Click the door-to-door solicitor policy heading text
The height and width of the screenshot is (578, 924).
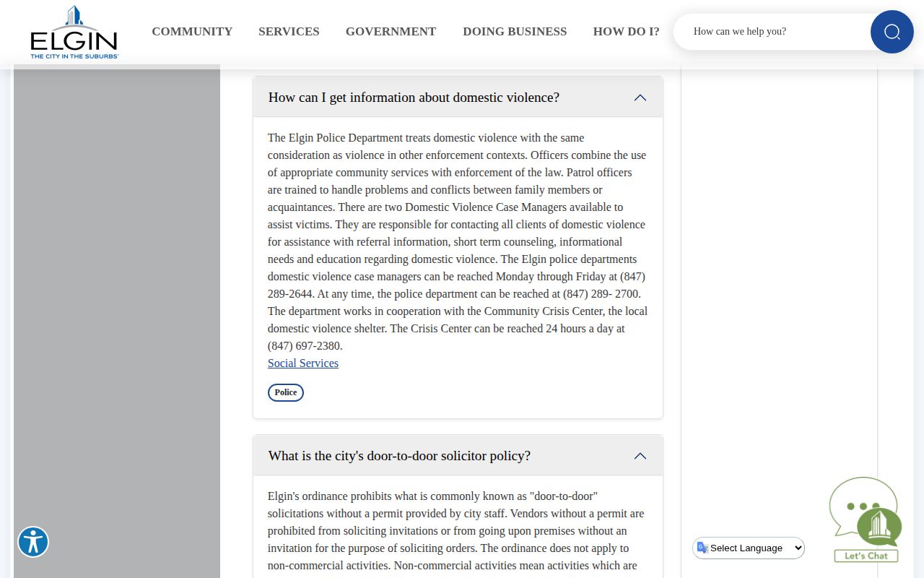click(399, 456)
